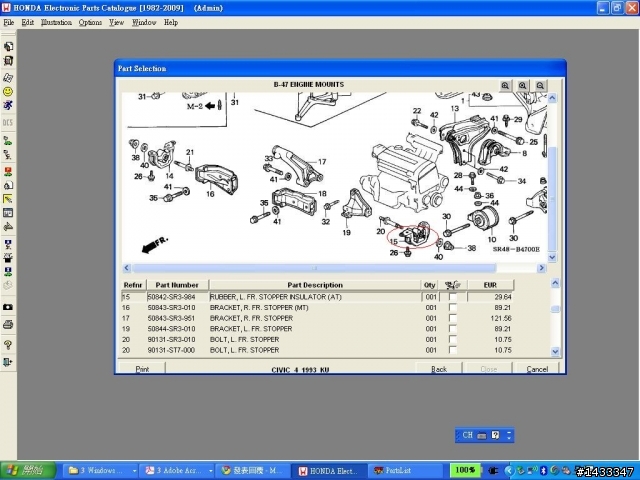Viewport: 640px width, 480px height.
Task: Tick the checkbox for part 90131-ST7-000
Action: tap(453, 350)
